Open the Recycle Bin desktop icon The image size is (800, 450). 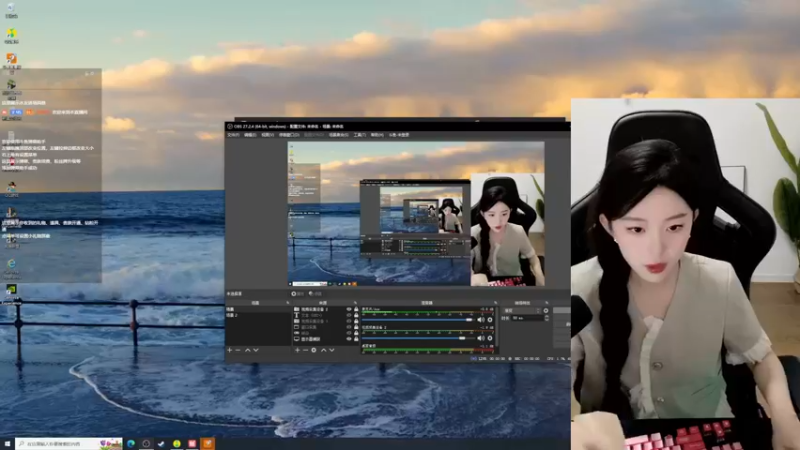tap(11, 10)
